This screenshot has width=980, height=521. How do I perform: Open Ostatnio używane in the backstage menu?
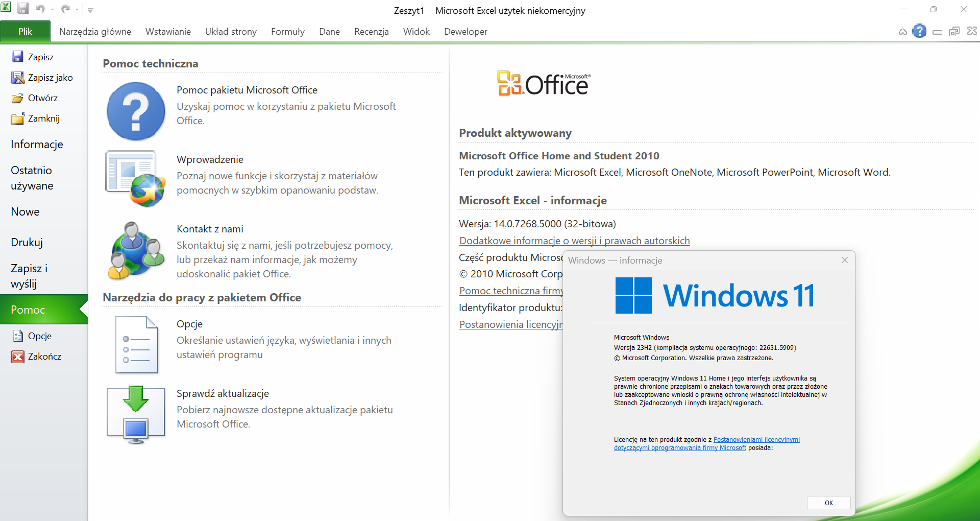coord(32,178)
